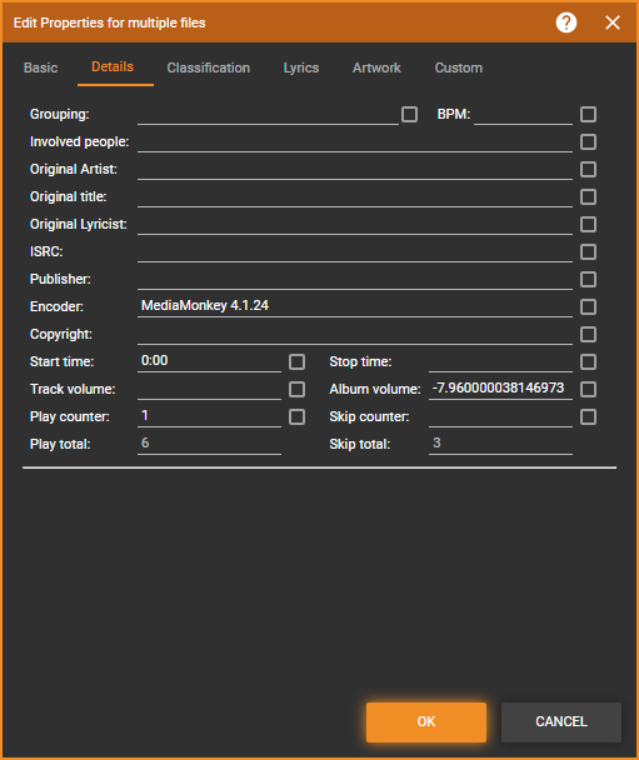Toggle the Publisher checkbox
Viewport: 639px width, 760px height.
tap(588, 280)
